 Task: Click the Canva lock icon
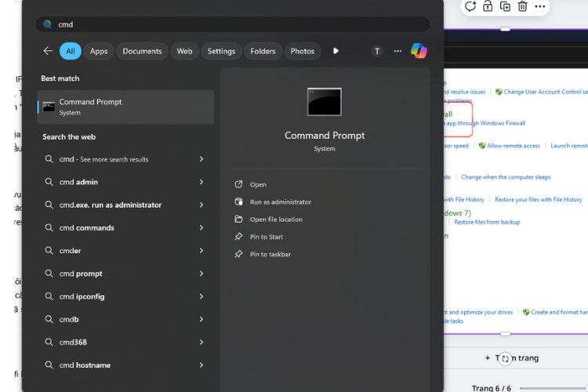pyautogui.click(x=488, y=6)
